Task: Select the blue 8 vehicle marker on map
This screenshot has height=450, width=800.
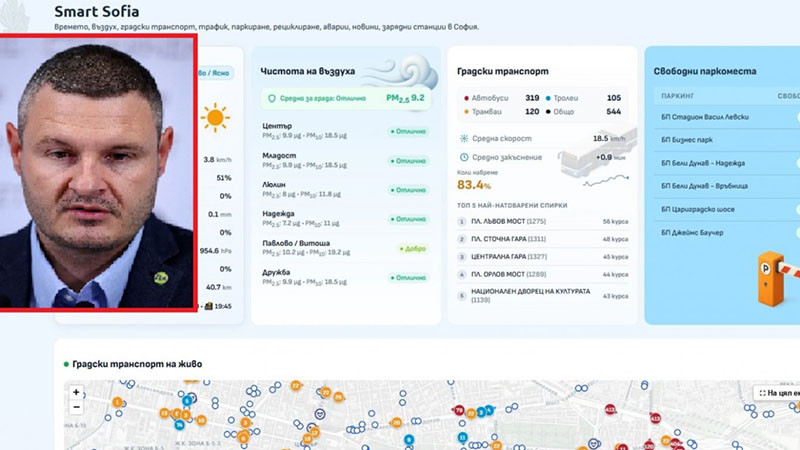Action: 409,439
